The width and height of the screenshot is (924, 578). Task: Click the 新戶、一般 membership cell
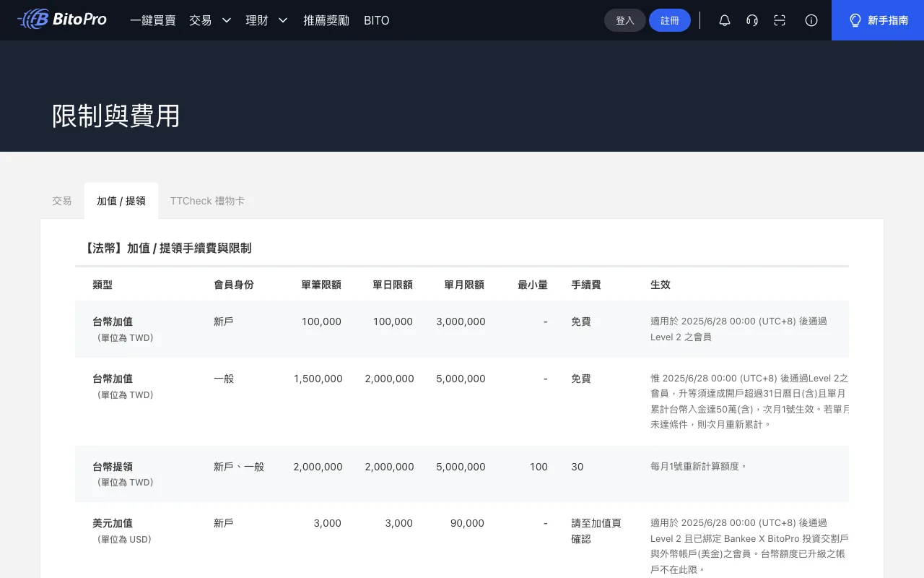239,467
